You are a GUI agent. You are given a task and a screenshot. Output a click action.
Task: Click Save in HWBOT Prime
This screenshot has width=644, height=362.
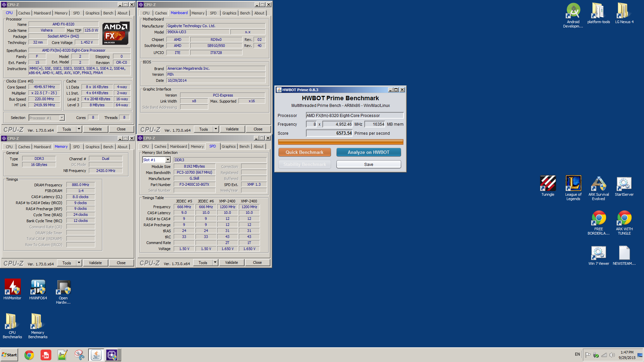pos(368,164)
